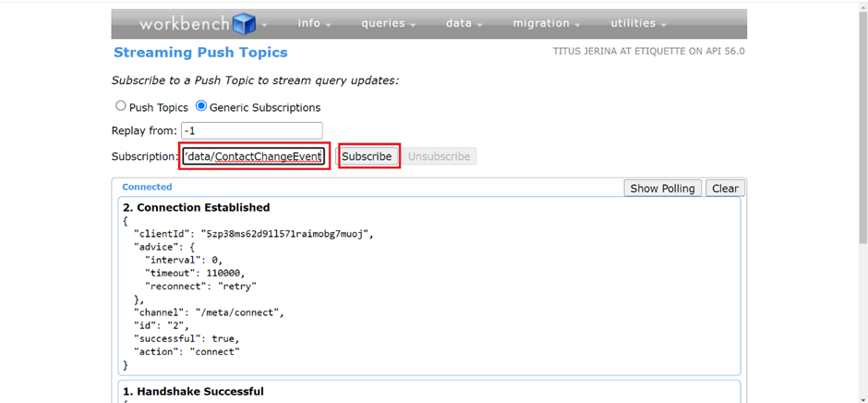Click the Streaming Push Topics heading

coord(200,53)
